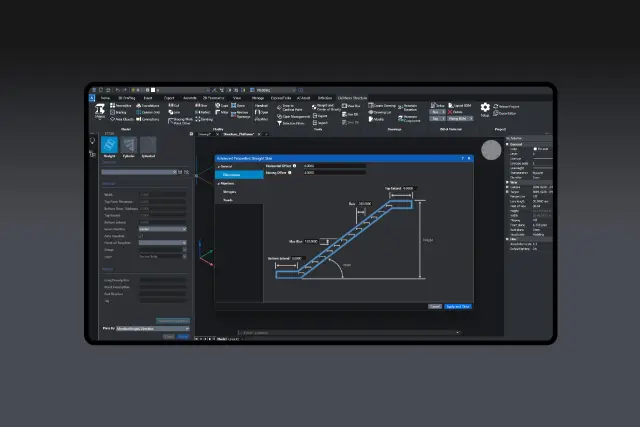
Task: Click the Cut tool in the Modify group
Action: (x=174, y=105)
